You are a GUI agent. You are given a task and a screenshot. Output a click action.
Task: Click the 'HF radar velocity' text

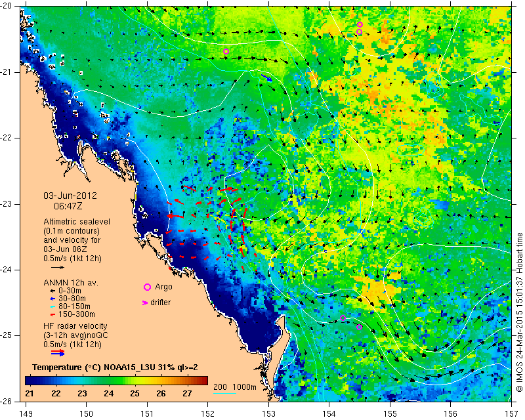(x=75, y=326)
